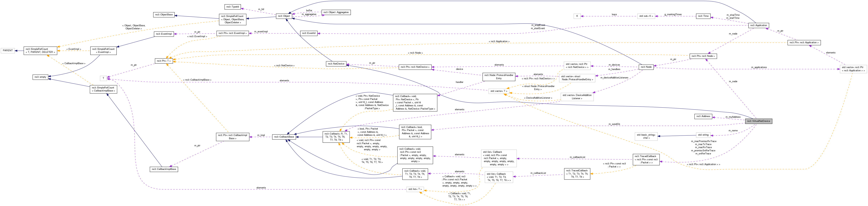Select std::vector< ns3::Ptr< ns3::Application > > node

click(853, 69)
